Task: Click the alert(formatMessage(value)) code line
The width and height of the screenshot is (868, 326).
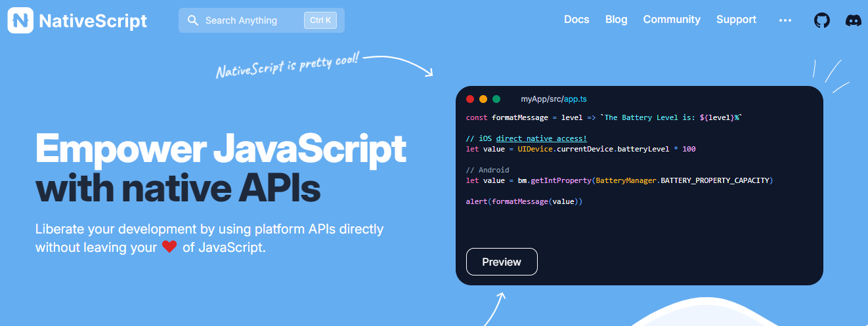Action: click(524, 201)
